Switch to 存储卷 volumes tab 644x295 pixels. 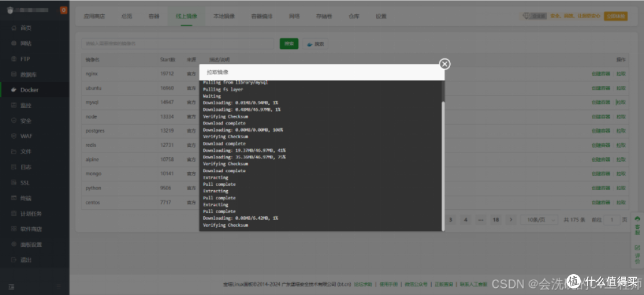(324, 17)
